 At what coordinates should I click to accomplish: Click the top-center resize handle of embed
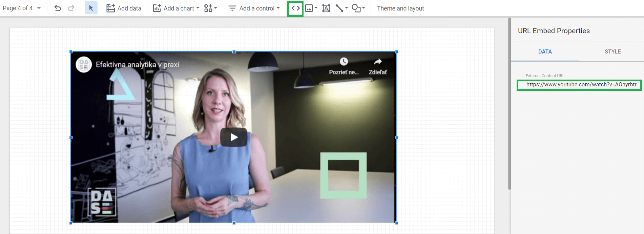[x=234, y=52]
